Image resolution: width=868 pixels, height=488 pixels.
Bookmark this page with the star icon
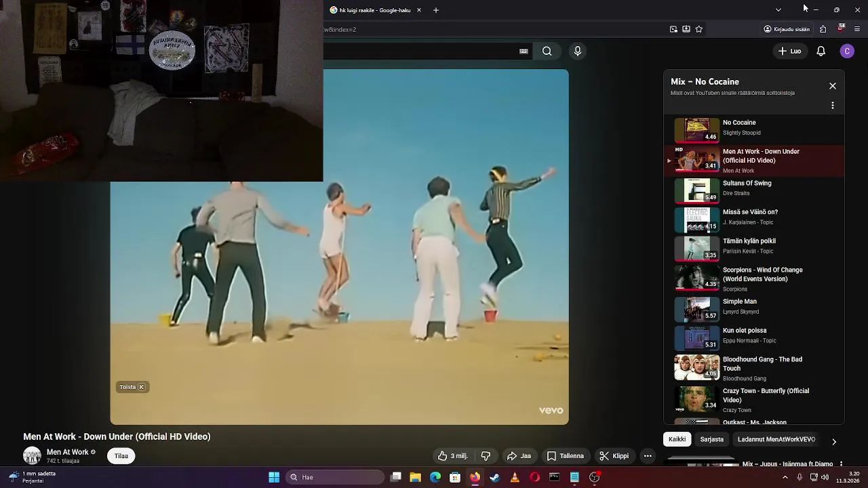699,29
